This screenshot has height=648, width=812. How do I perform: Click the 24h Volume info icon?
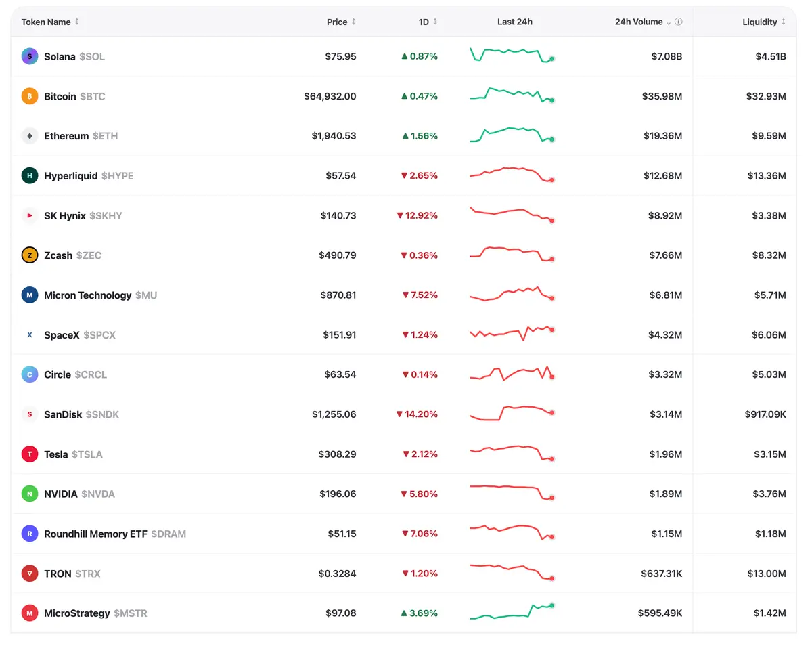tap(679, 22)
